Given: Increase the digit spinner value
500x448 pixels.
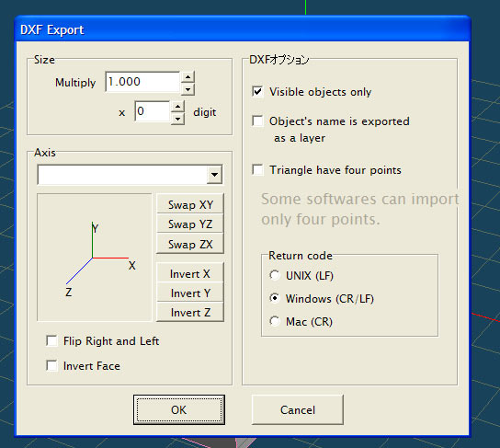Looking at the screenshot, I should click(178, 107).
